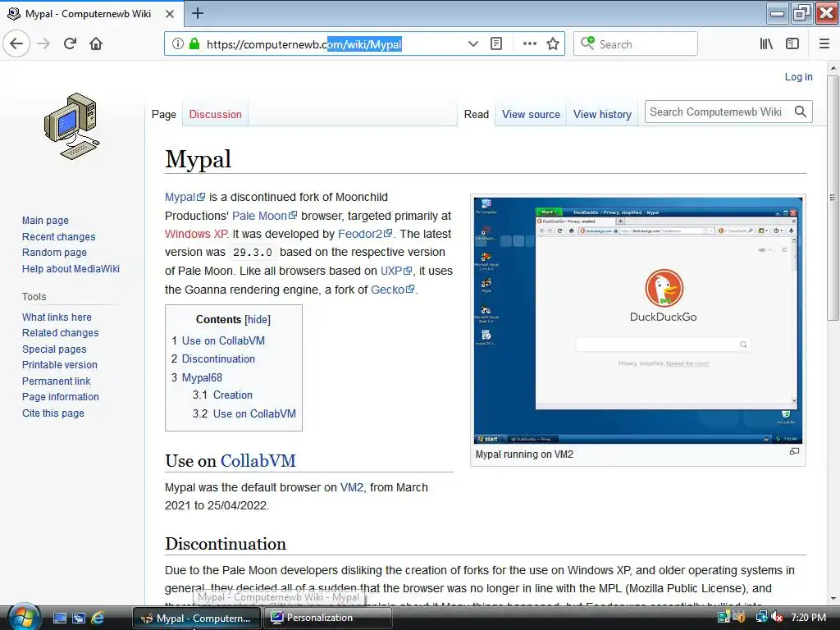
Task: Open the Discussion tab
Action: 216,114
